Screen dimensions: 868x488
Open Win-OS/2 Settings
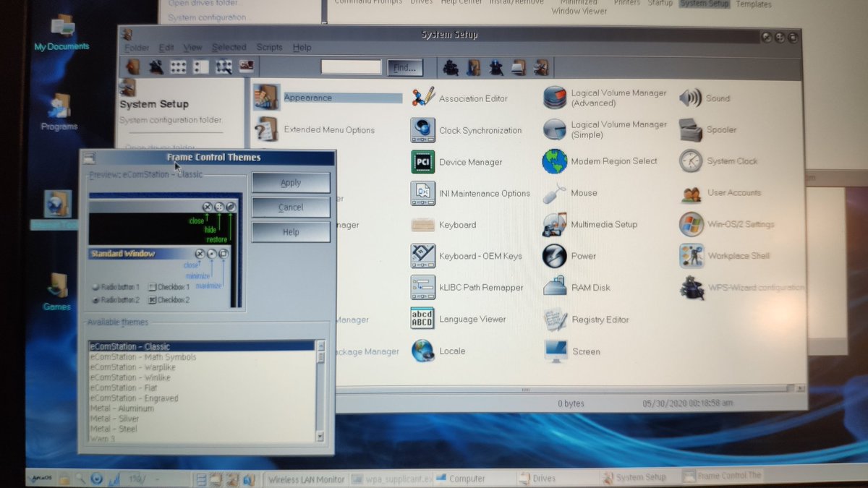[691, 224]
